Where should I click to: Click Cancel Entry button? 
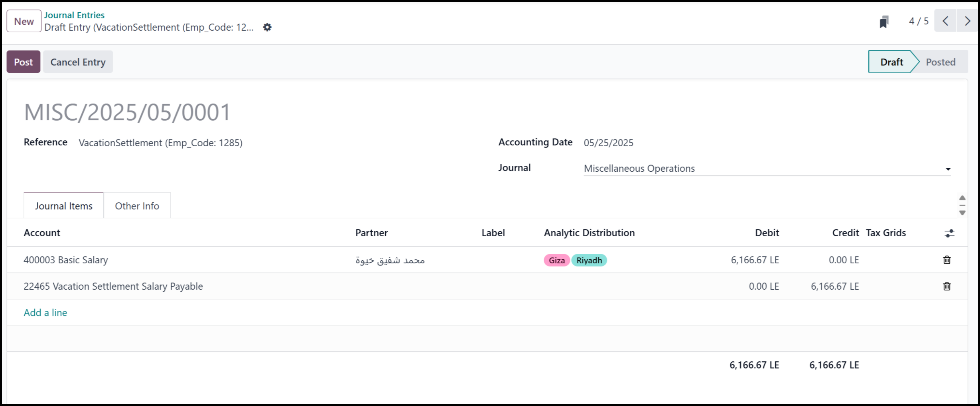click(78, 62)
